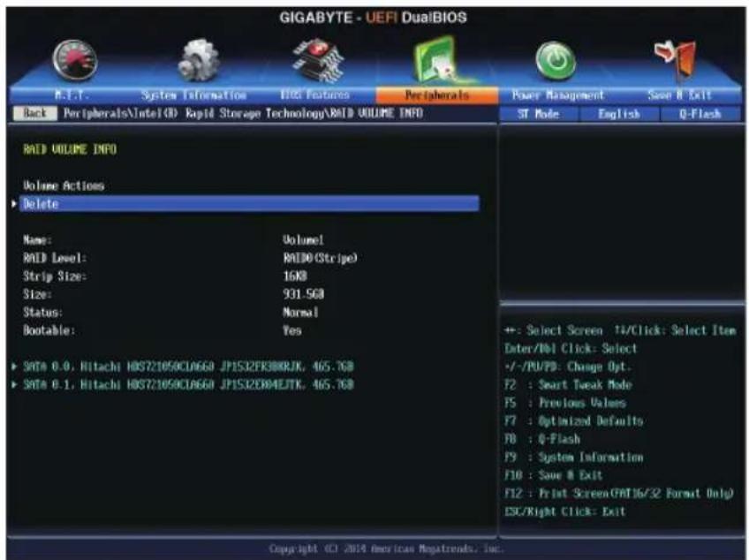Switch to the System Information tab
This screenshot has width=749, height=560.
click(193, 95)
